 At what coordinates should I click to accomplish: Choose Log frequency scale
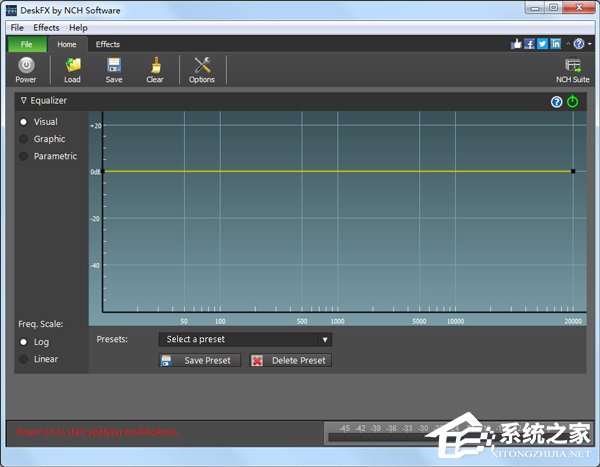point(23,342)
